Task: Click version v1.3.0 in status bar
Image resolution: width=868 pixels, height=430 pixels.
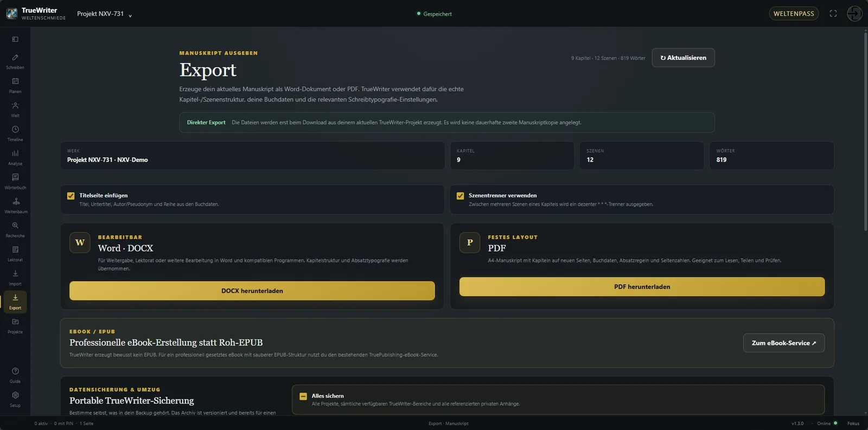Action: coord(797,423)
